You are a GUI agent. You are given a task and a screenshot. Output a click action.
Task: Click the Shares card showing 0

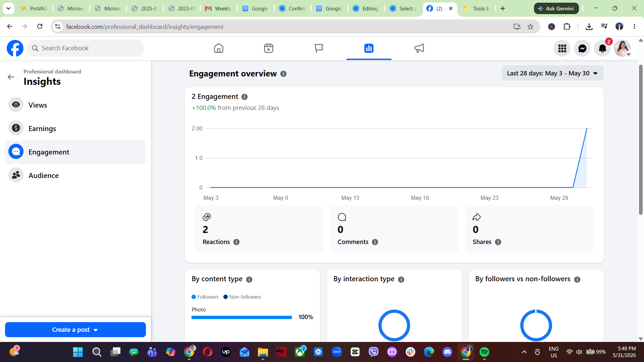click(x=529, y=229)
